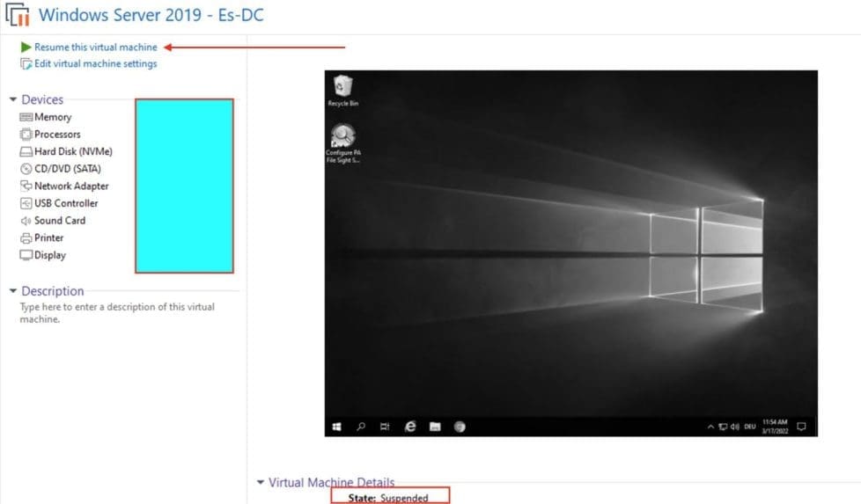
Task: Click the cyan highlighted device summary area
Action: [184, 186]
